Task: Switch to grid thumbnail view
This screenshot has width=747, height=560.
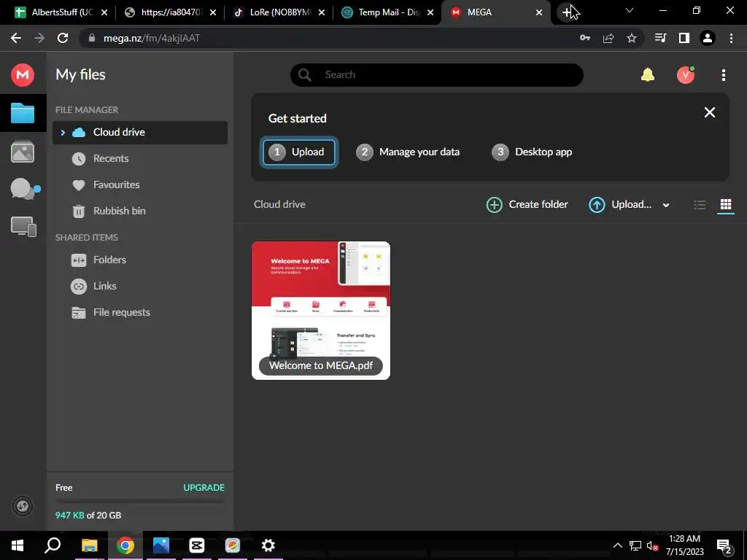Action: (726, 205)
